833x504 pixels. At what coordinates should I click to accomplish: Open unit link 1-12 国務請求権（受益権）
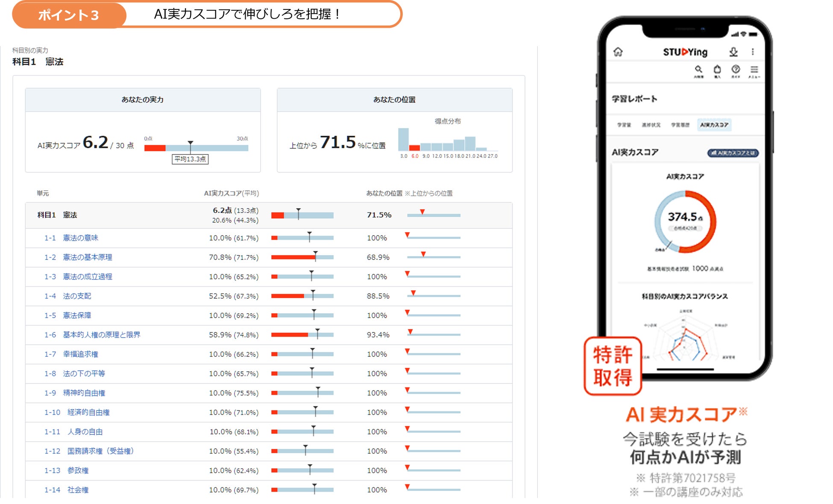[x=100, y=451]
